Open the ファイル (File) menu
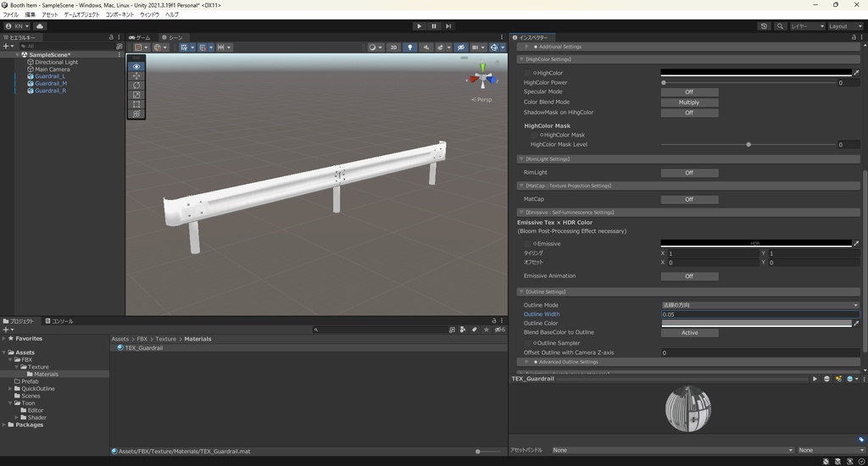Viewport: 868px width, 466px height. click(x=10, y=14)
